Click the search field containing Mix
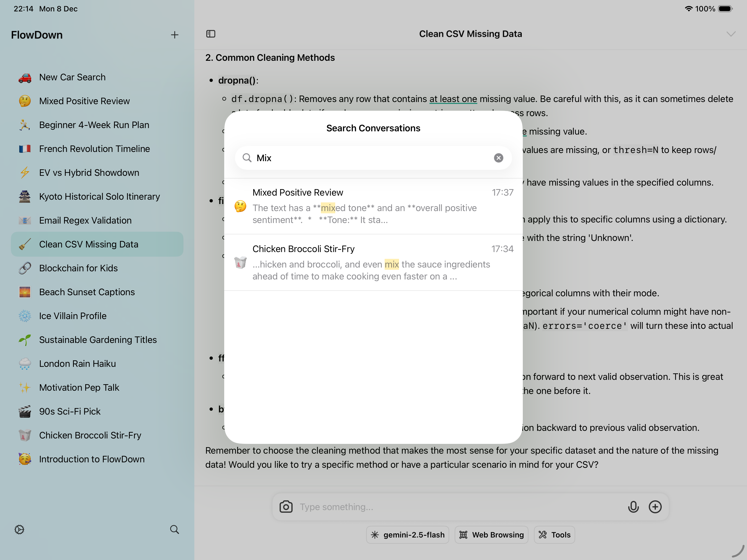This screenshot has height=560, width=747. [x=373, y=158]
